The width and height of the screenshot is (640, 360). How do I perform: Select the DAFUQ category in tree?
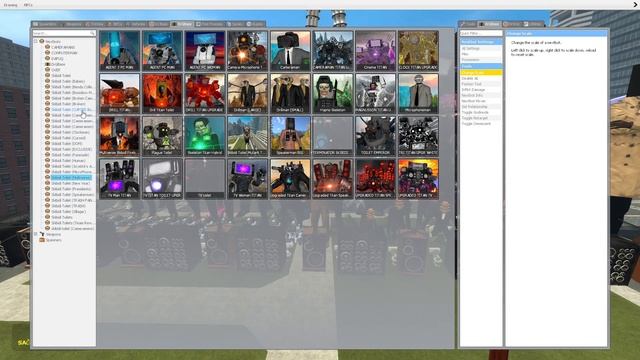(x=57, y=58)
